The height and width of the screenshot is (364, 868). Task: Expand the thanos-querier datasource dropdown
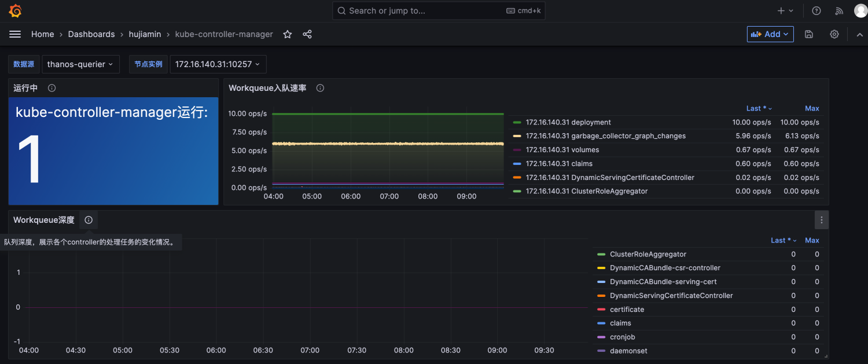(x=80, y=64)
